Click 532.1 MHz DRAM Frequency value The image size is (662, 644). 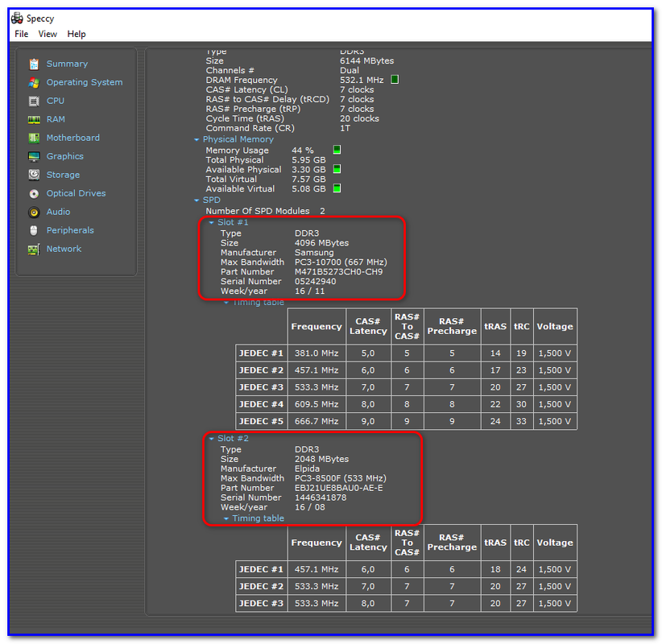pos(362,80)
